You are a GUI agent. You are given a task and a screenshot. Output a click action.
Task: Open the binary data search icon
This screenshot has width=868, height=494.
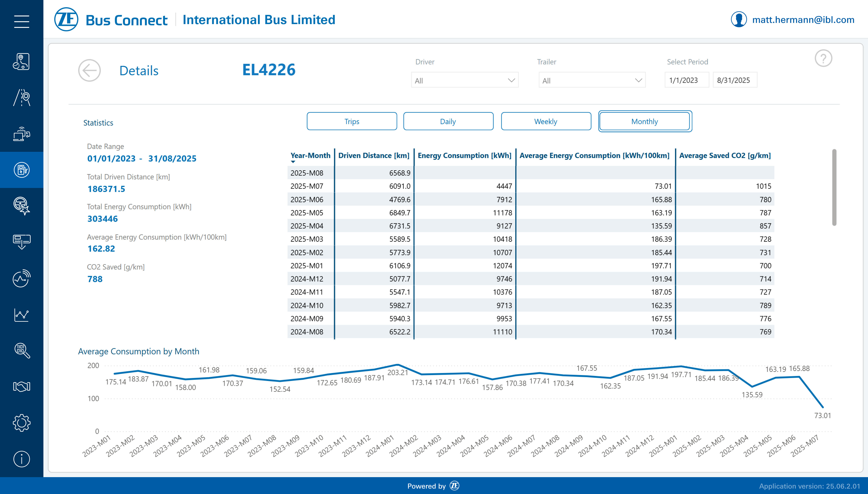(x=21, y=350)
